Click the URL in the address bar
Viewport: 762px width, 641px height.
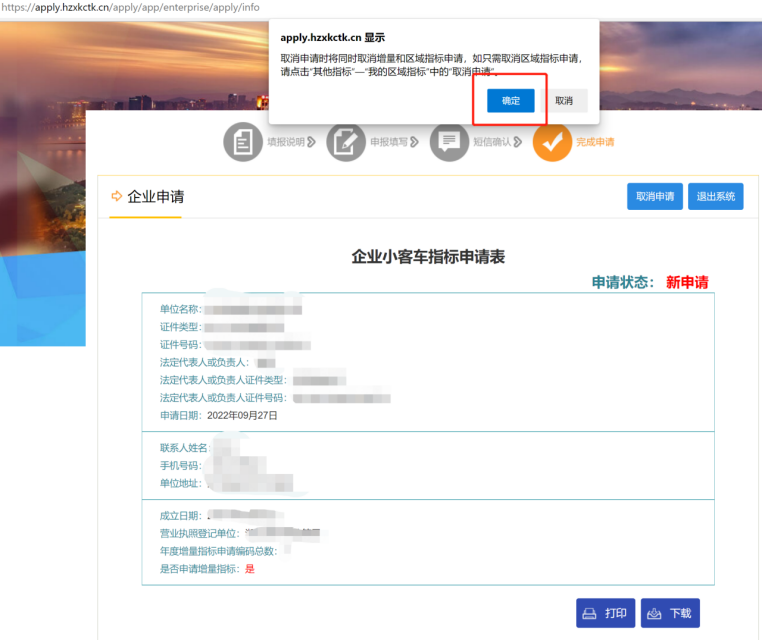tap(130, 7)
